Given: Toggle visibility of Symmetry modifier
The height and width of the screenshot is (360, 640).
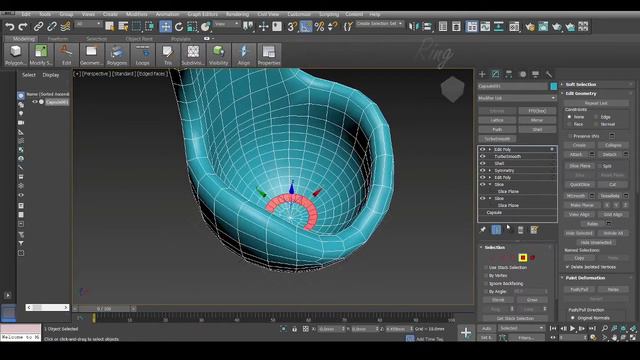Looking at the screenshot, I should [x=482, y=170].
